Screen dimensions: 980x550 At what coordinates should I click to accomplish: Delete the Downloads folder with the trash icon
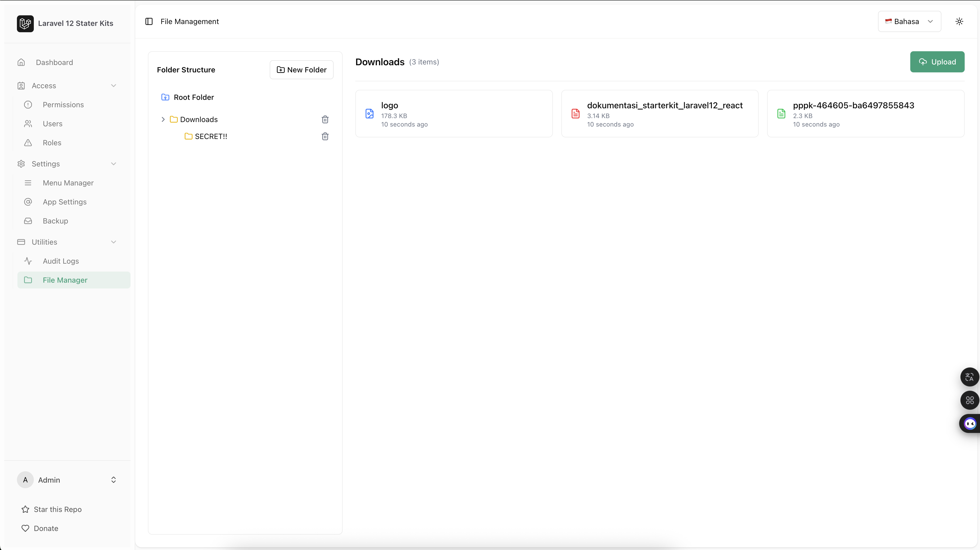(x=325, y=119)
